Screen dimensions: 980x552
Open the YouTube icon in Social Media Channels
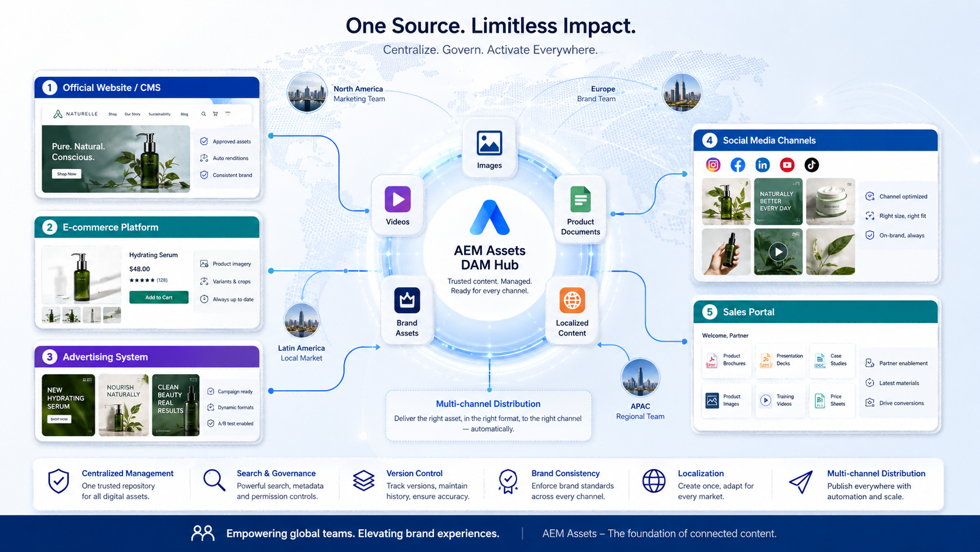pos(787,165)
